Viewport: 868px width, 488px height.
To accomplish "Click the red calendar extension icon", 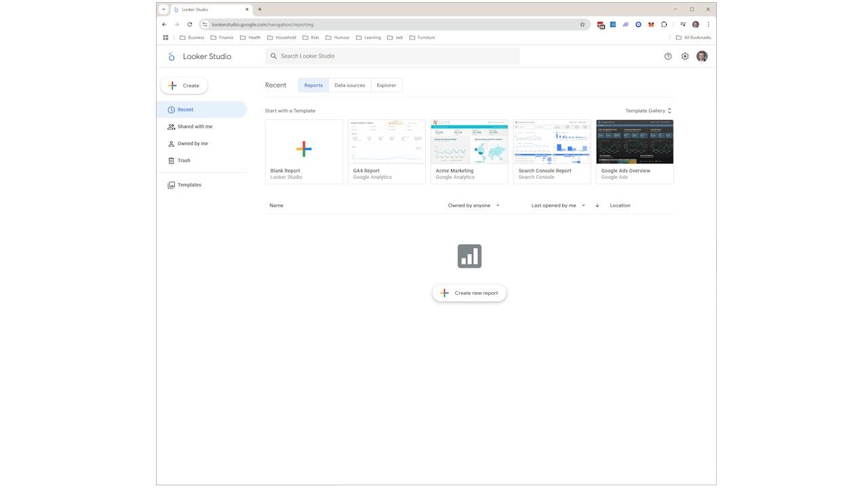I will point(601,24).
